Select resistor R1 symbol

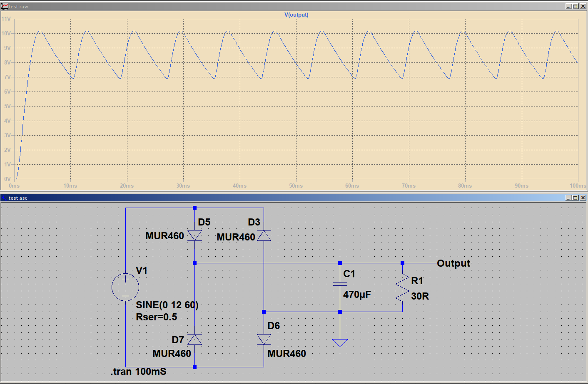click(x=402, y=287)
